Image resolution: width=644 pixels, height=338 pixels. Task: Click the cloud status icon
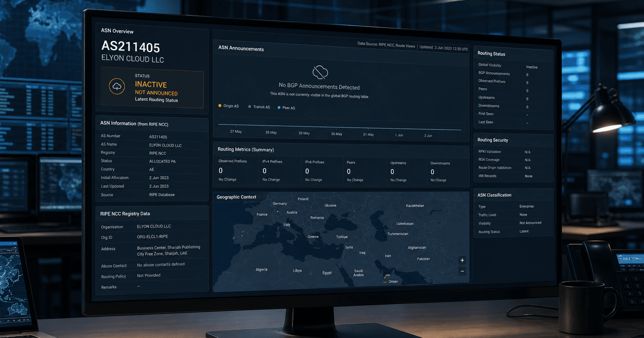point(117,86)
